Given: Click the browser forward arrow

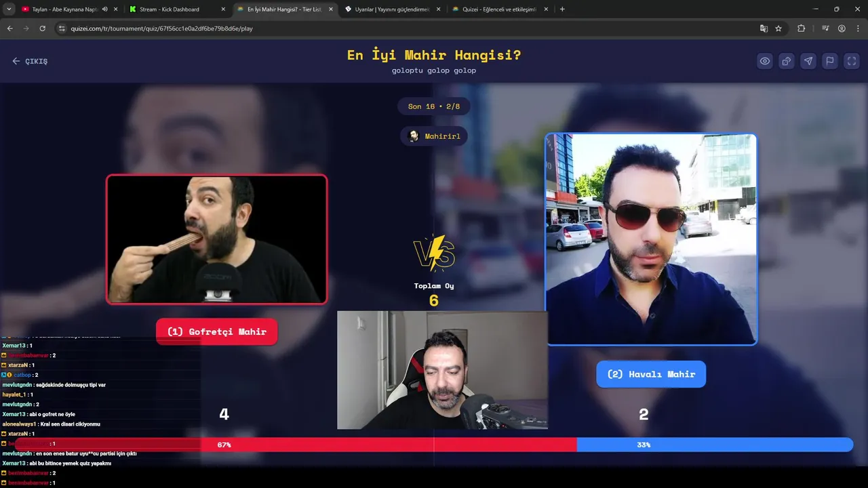Looking at the screenshot, I should coord(26,28).
